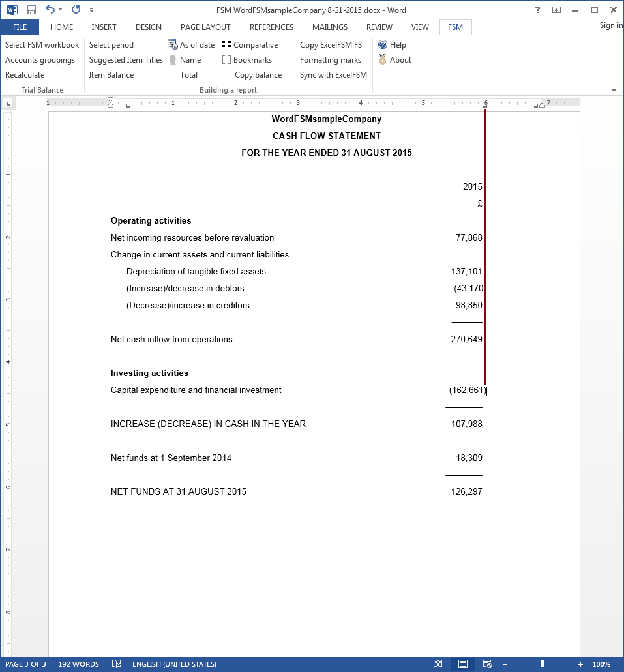Open the REVIEW tab
624x672 pixels.
click(x=379, y=27)
